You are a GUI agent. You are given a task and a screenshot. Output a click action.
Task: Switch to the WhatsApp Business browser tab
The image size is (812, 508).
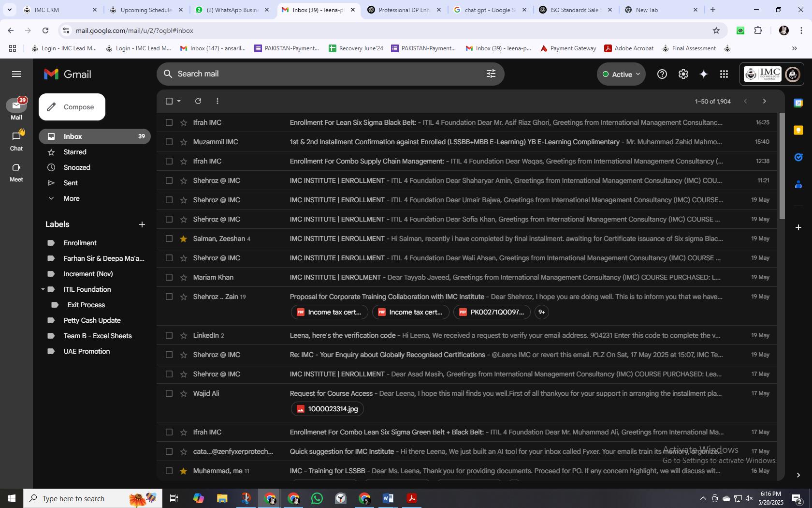(232, 10)
